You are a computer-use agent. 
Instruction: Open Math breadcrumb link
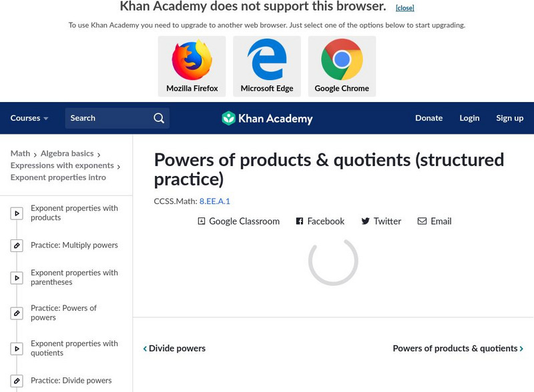pos(20,153)
